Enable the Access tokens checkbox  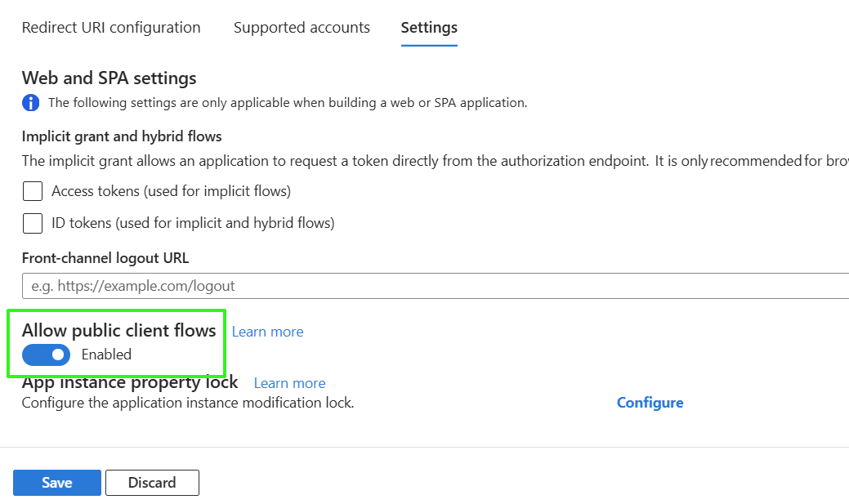tap(33, 191)
